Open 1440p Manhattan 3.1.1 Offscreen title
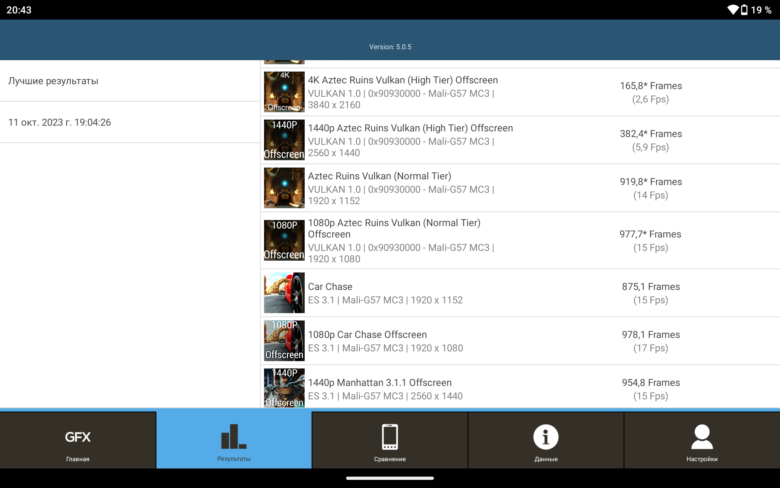This screenshot has width=780, height=488. tap(380, 383)
